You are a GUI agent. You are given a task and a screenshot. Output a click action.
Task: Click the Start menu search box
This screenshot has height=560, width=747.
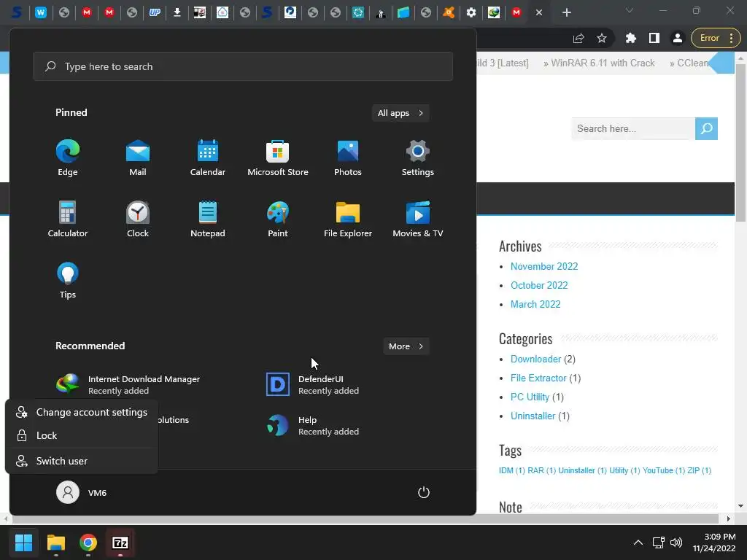[x=243, y=66]
